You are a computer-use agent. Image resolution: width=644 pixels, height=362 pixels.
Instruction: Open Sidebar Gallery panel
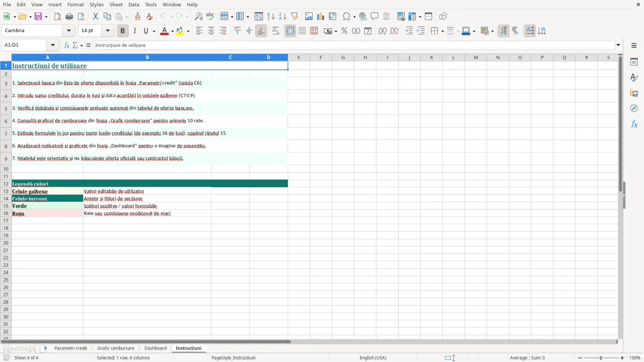click(x=634, y=93)
